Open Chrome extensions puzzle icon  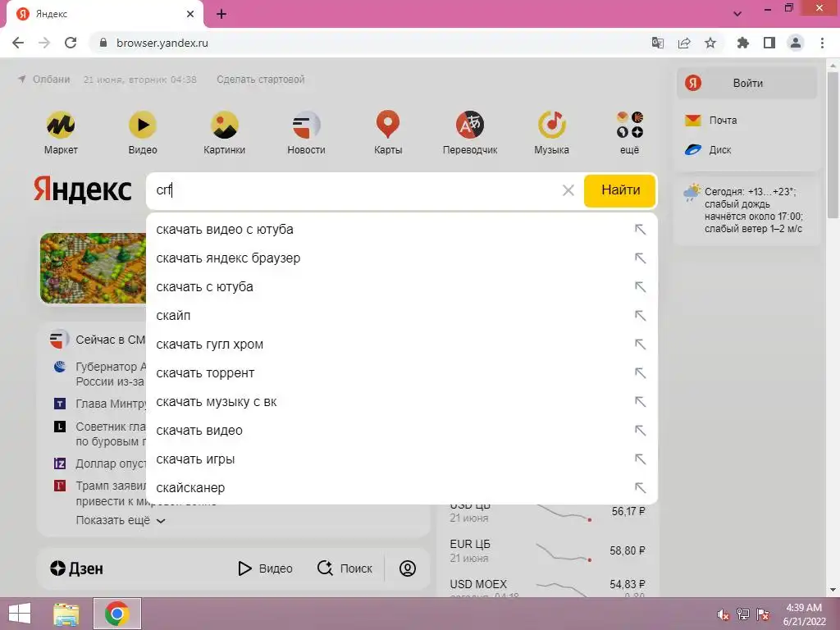tap(743, 43)
